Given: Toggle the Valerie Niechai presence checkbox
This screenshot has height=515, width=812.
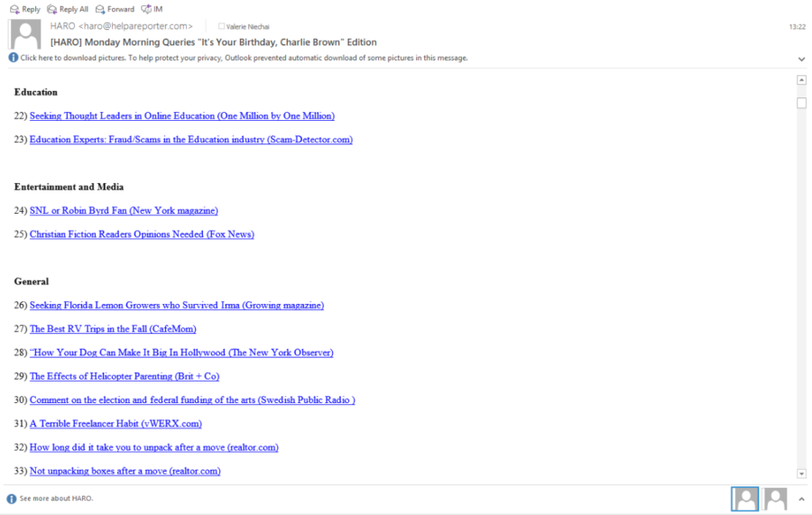Looking at the screenshot, I should pos(221,26).
